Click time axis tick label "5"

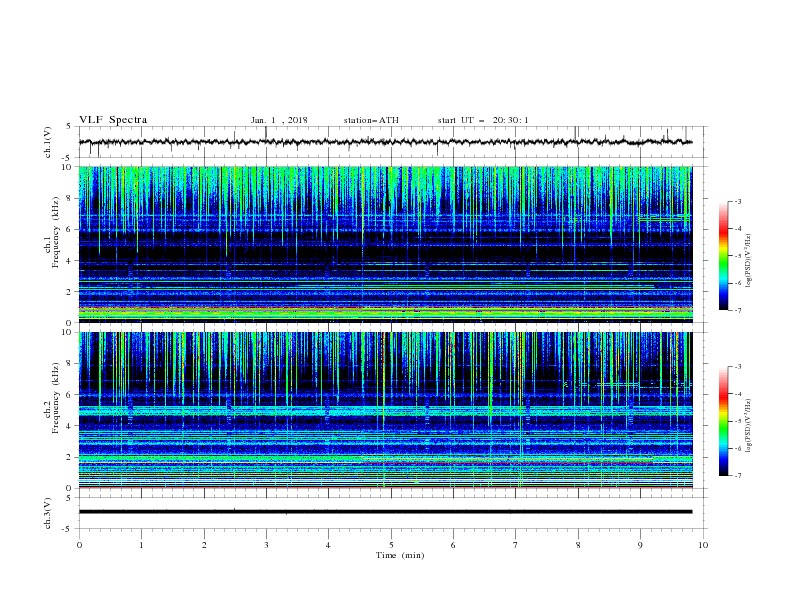pyautogui.click(x=391, y=545)
